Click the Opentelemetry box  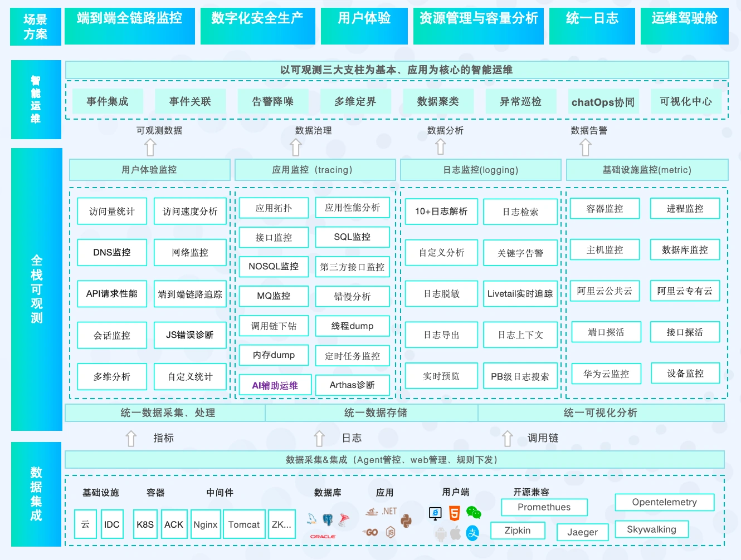665,502
